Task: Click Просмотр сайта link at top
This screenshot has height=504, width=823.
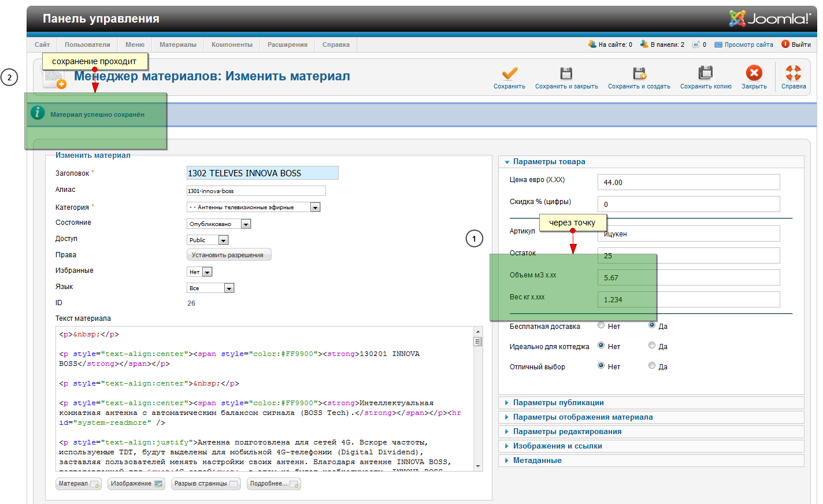Action: [x=748, y=45]
